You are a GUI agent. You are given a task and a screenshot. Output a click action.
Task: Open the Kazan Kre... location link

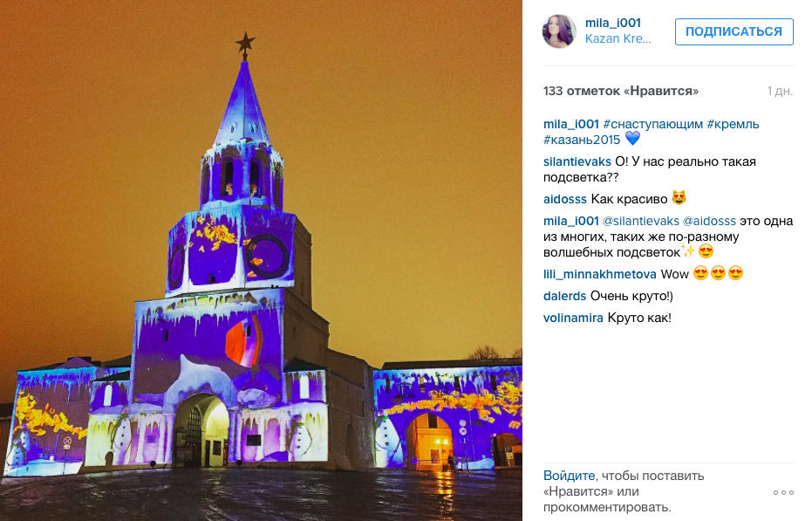click(x=618, y=39)
